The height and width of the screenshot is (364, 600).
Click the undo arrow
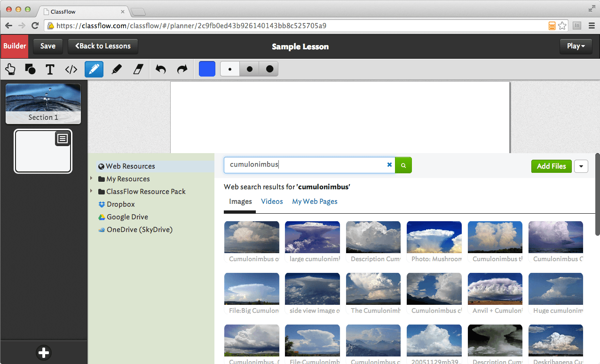pyautogui.click(x=161, y=70)
